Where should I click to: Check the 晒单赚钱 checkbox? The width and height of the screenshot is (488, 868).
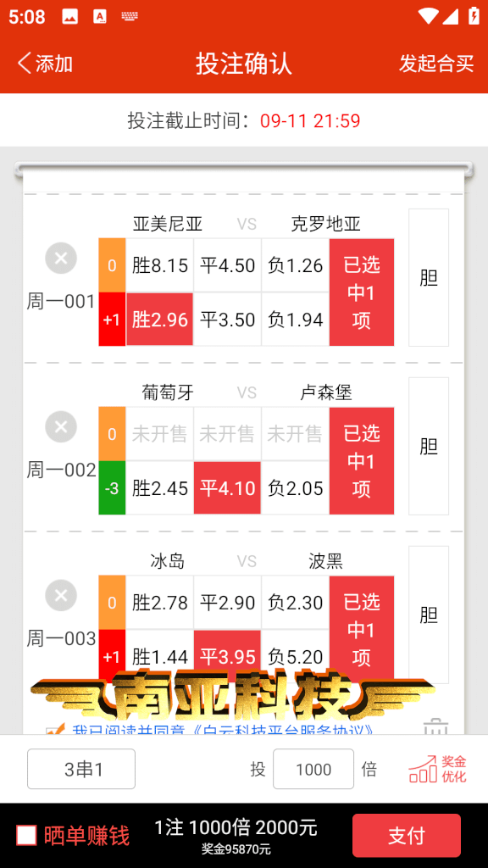click(x=26, y=835)
